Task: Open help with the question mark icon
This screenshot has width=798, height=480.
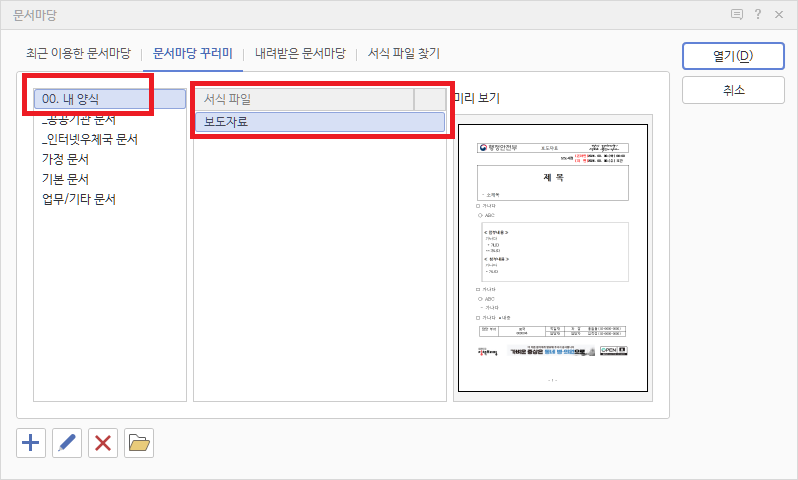Action: pos(758,14)
